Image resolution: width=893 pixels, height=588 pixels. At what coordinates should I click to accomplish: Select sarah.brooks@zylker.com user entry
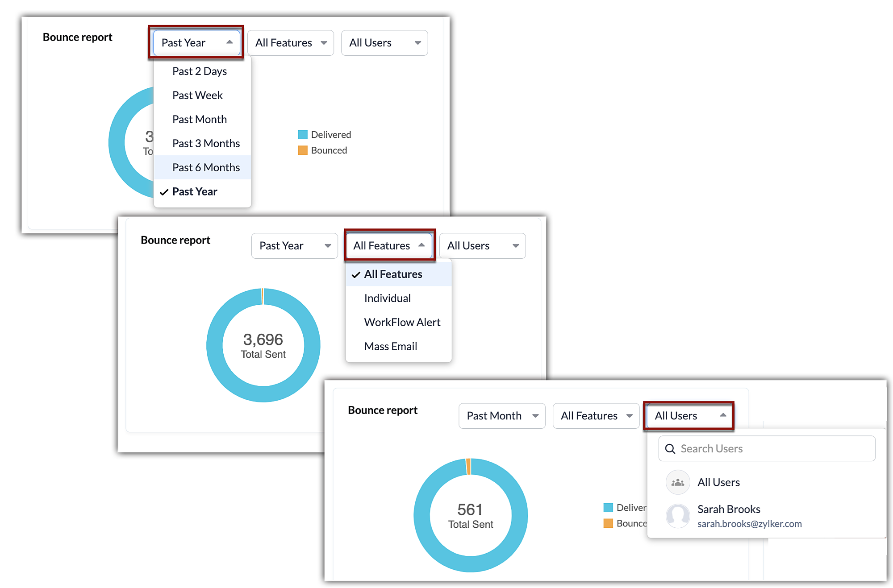[749, 524]
